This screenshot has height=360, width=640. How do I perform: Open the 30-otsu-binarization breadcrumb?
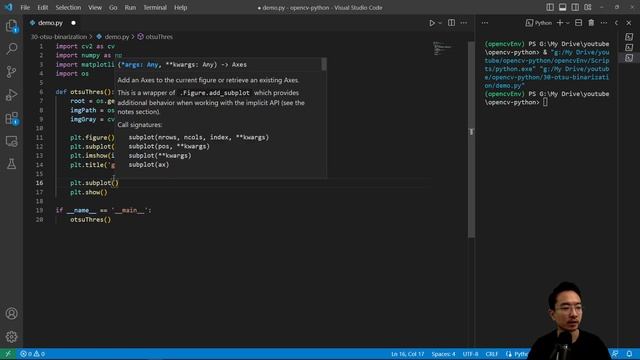point(59,37)
